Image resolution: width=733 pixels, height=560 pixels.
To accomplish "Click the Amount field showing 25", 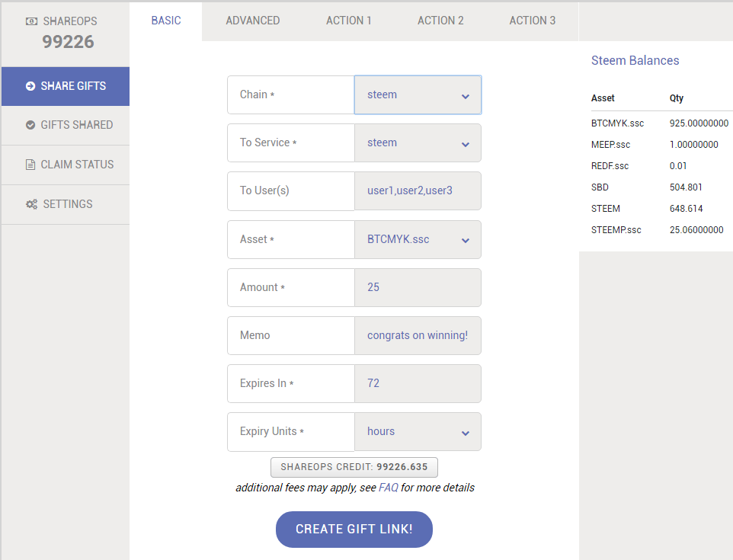I will click(418, 287).
